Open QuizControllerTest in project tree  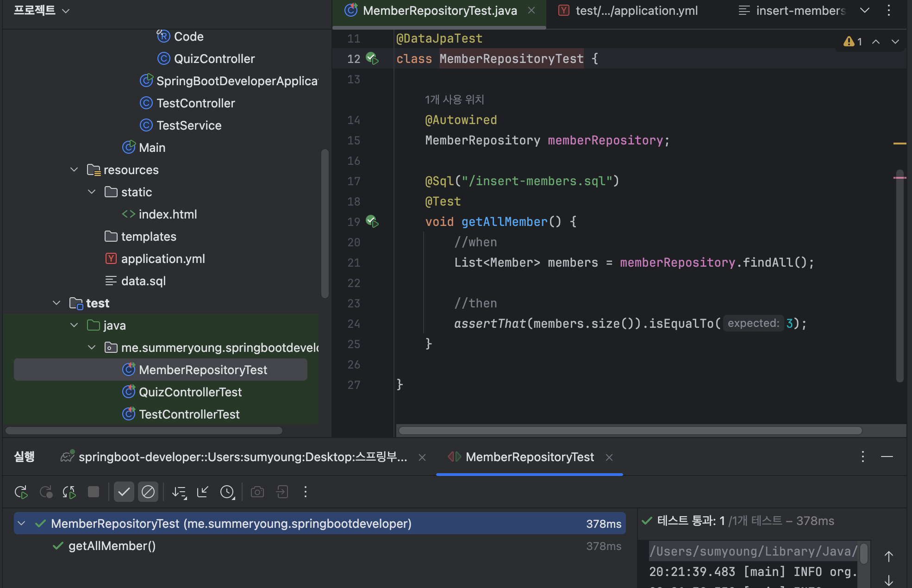[190, 392]
